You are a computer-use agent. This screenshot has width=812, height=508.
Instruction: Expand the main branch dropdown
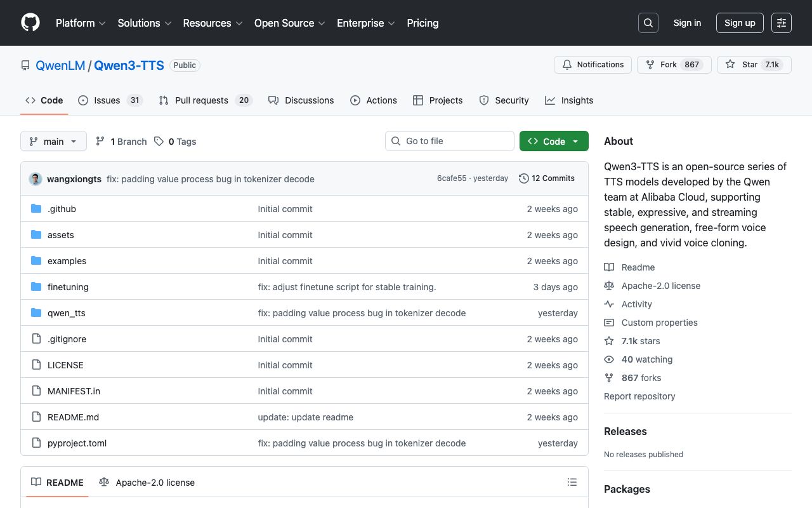[53, 142]
